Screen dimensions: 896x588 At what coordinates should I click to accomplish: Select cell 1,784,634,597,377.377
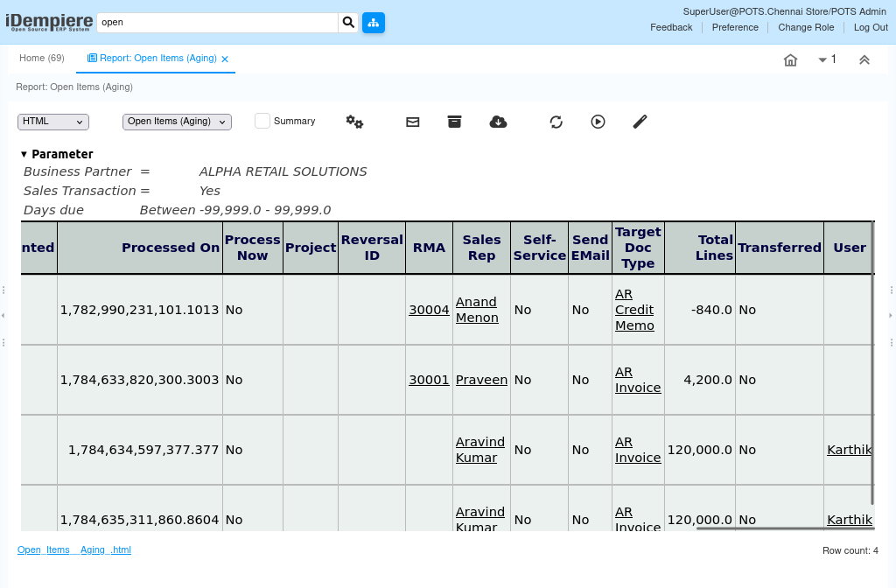point(140,451)
